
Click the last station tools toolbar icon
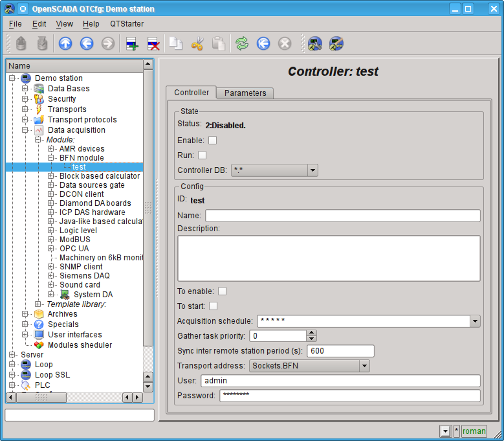pos(336,43)
